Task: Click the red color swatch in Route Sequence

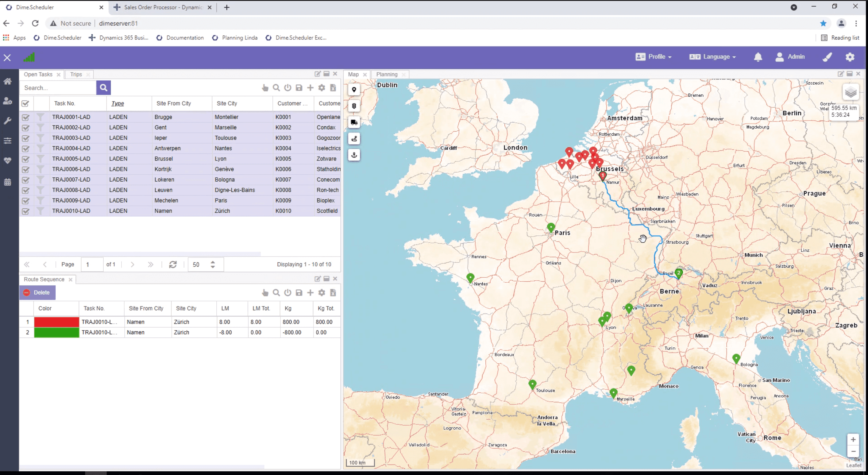Action: [x=56, y=322]
